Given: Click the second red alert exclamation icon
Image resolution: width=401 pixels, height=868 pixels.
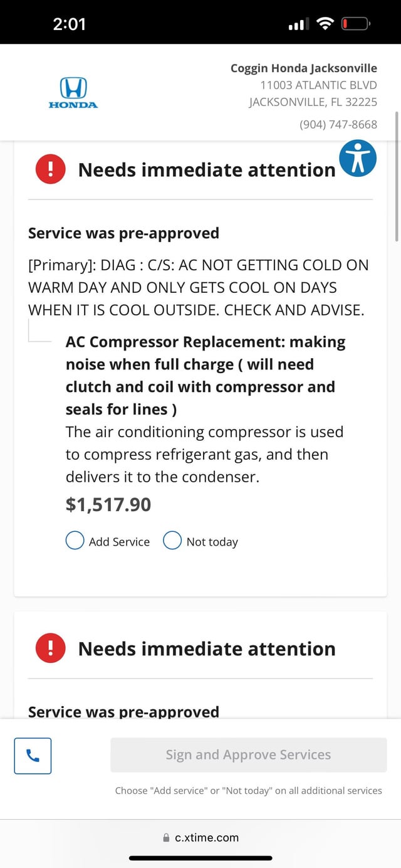Looking at the screenshot, I should [50, 648].
